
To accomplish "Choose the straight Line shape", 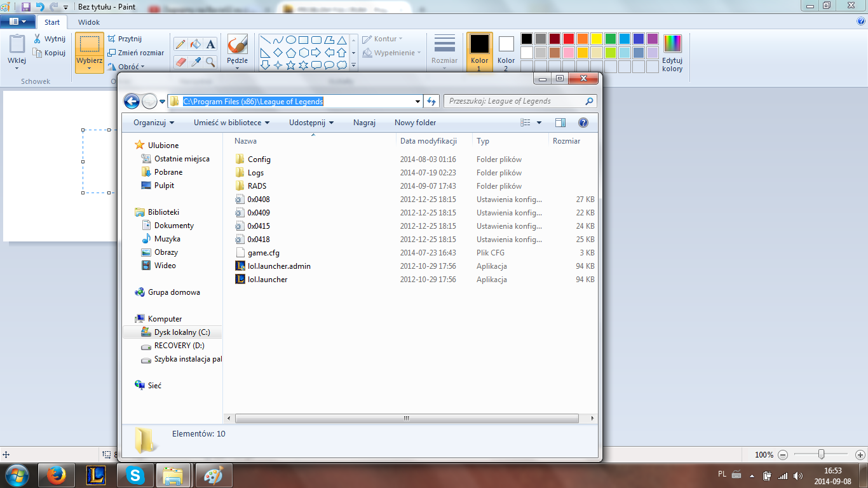I will pos(265,40).
